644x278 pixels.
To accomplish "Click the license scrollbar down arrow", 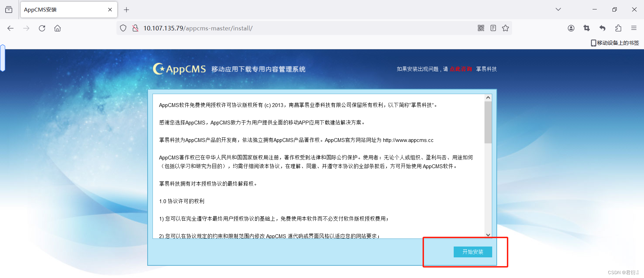I will pos(488,235).
